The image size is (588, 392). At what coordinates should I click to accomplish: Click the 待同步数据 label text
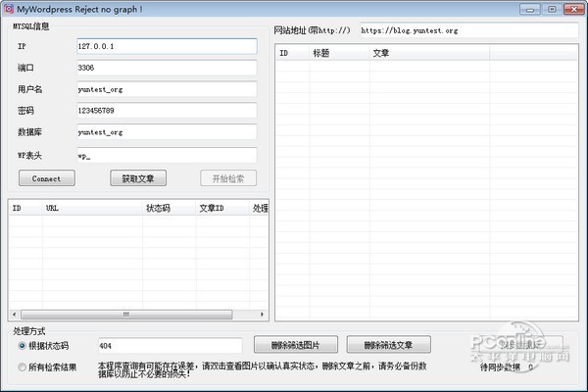coord(500,367)
